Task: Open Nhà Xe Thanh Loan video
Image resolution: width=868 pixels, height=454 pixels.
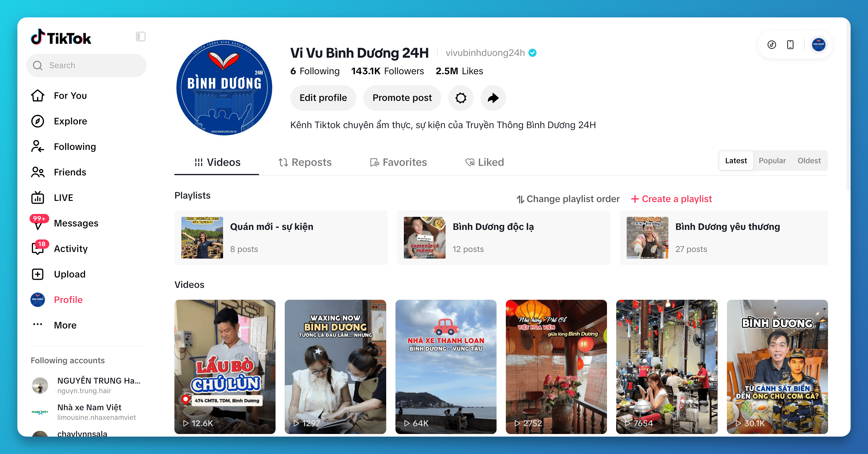Action: 446,367
